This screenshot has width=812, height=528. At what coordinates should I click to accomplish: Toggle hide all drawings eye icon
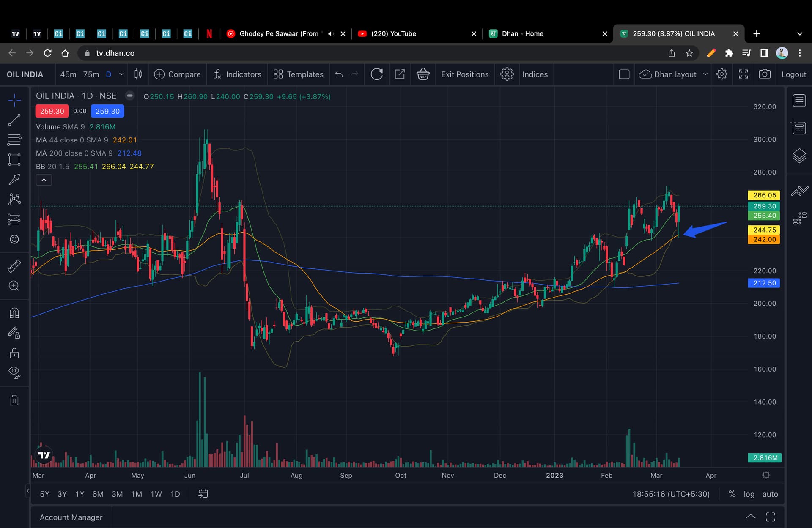pyautogui.click(x=14, y=372)
